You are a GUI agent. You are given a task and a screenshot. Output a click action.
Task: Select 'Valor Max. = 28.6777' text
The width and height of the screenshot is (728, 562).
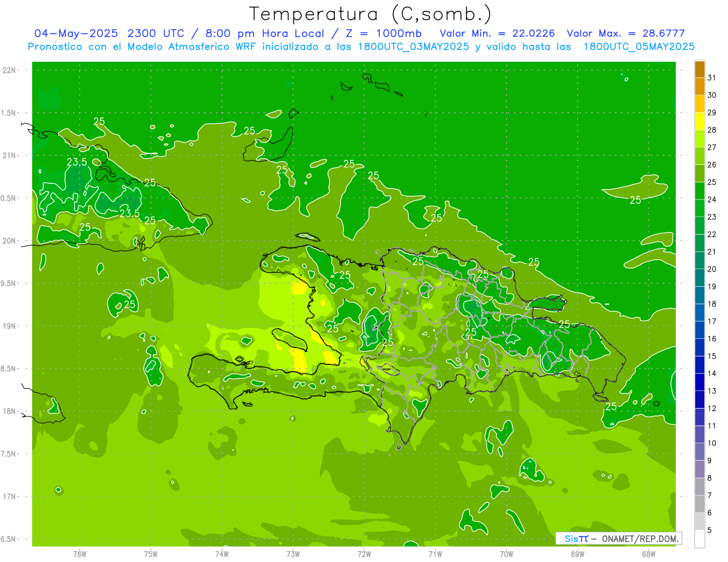coord(626,33)
